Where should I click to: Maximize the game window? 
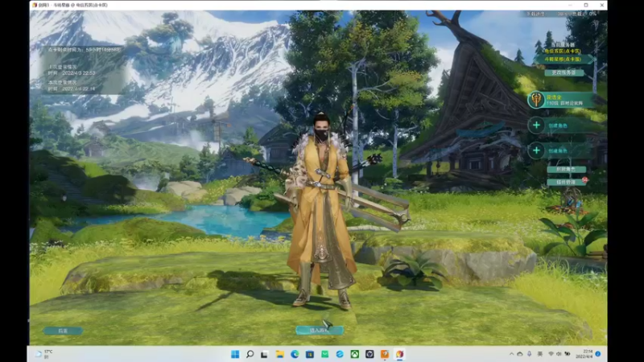(x=586, y=5)
